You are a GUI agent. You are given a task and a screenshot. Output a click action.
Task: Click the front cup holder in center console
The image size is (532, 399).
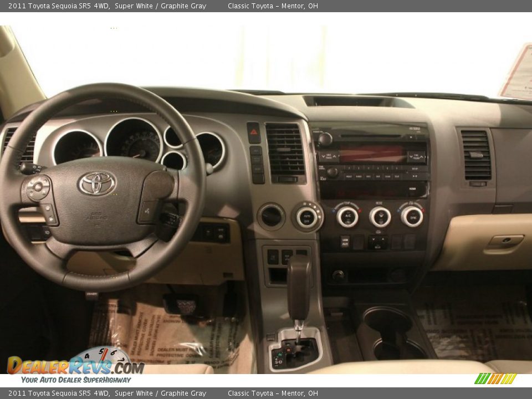[387, 320]
